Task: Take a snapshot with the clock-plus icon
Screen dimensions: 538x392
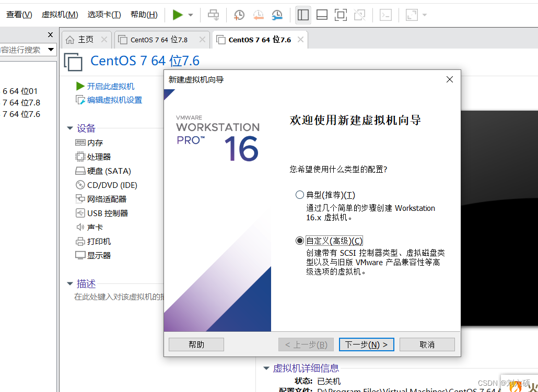Action: pyautogui.click(x=239, y=15)
